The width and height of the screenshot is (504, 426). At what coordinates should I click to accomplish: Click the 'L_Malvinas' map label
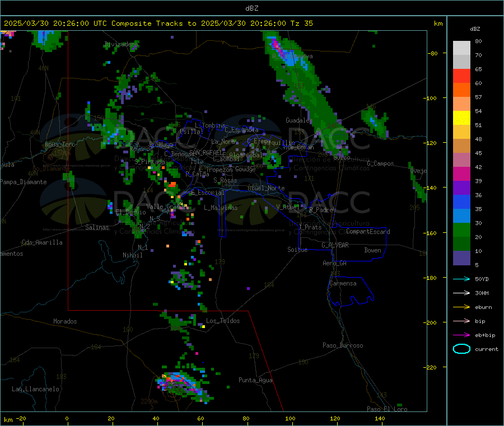tap(221, 208)
